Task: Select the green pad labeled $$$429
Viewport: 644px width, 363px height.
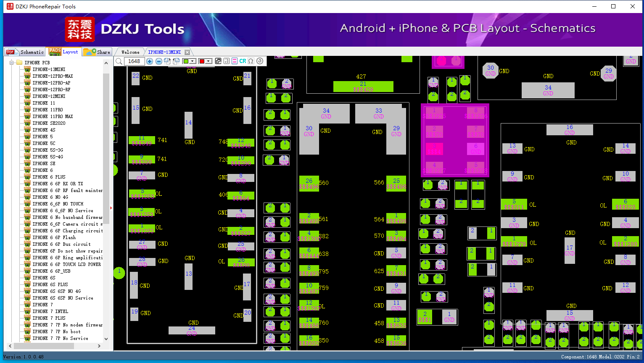Action: tap(363, 87)
